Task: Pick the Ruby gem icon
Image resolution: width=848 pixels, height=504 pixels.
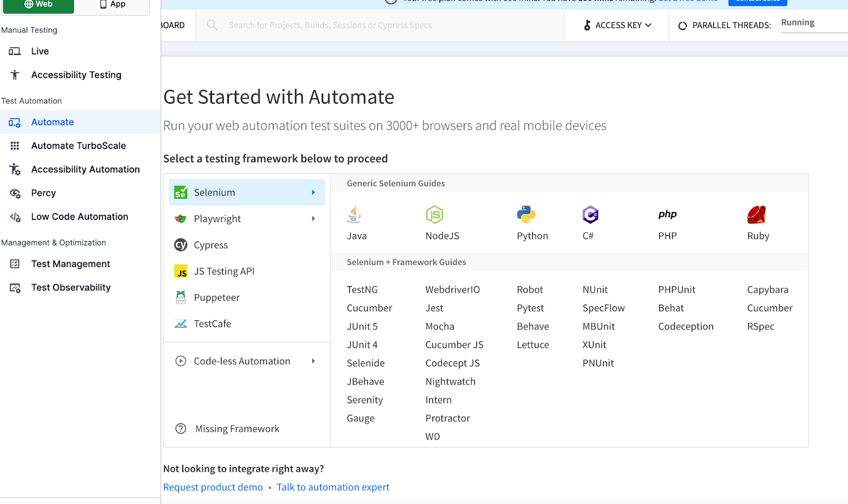Action: [756, 215]
